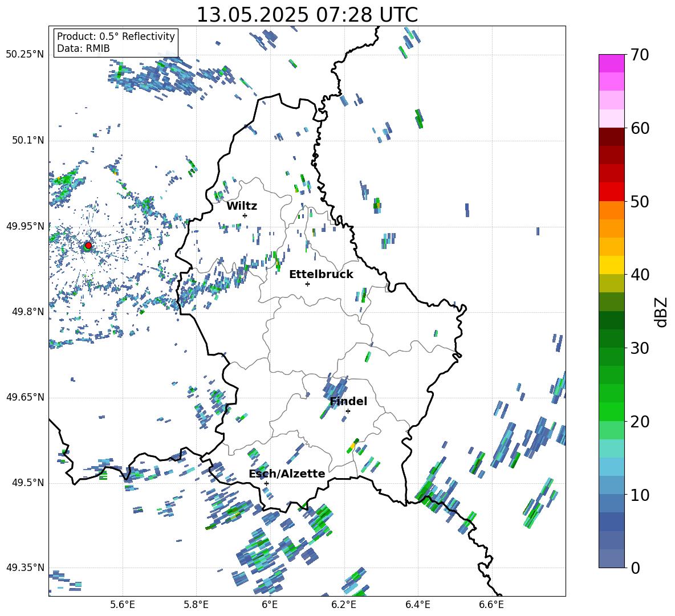The width and height of the screenshot is (675, 616).
Task: Click the 40 dBZ colorbar tick label
Action: click(x=639, y=275)
